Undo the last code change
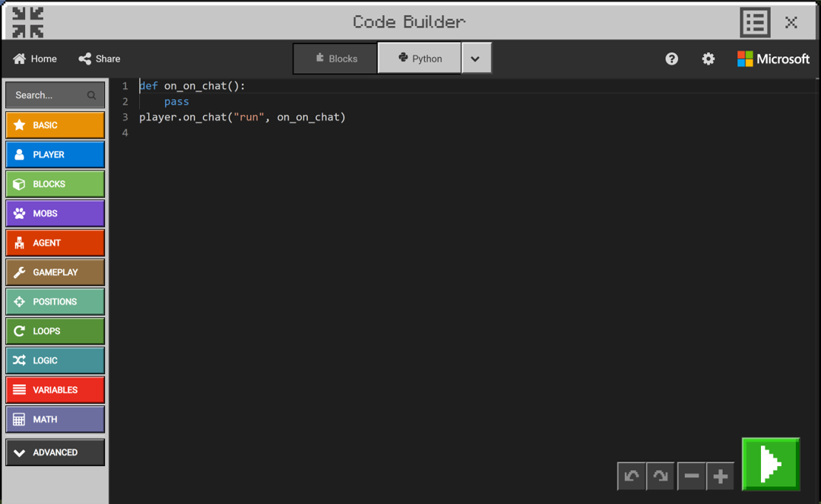 [x=631, y=476]
